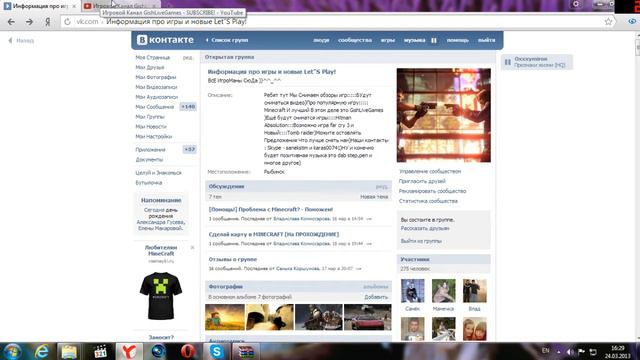Screen dimensions: 640x360
Task: Open the Windows Start menu
Action: pyautogui.click(x=13, y=351)
